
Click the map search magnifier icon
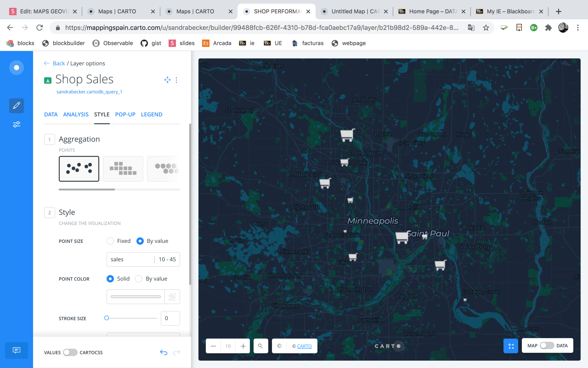point(261,346)
